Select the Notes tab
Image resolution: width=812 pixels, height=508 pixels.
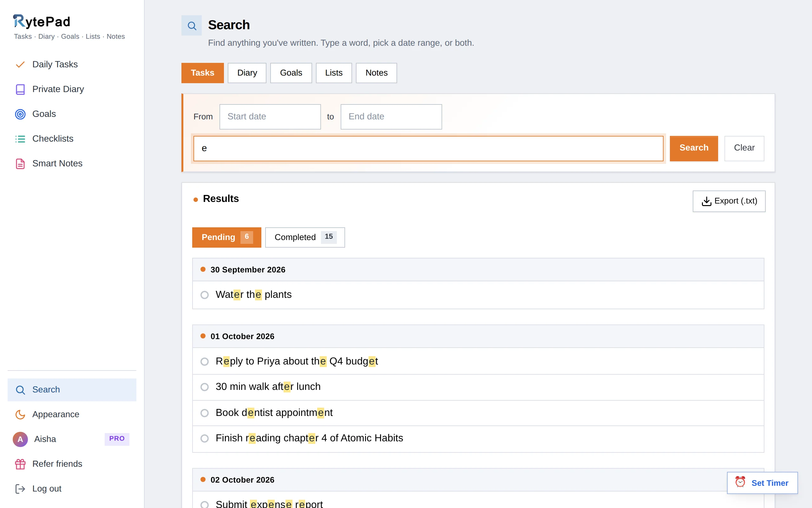(x=377, y=73)
